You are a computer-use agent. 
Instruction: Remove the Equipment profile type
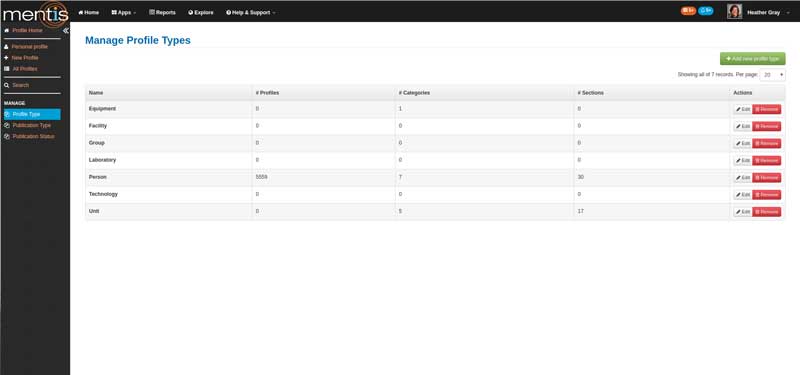click(766, 109)
